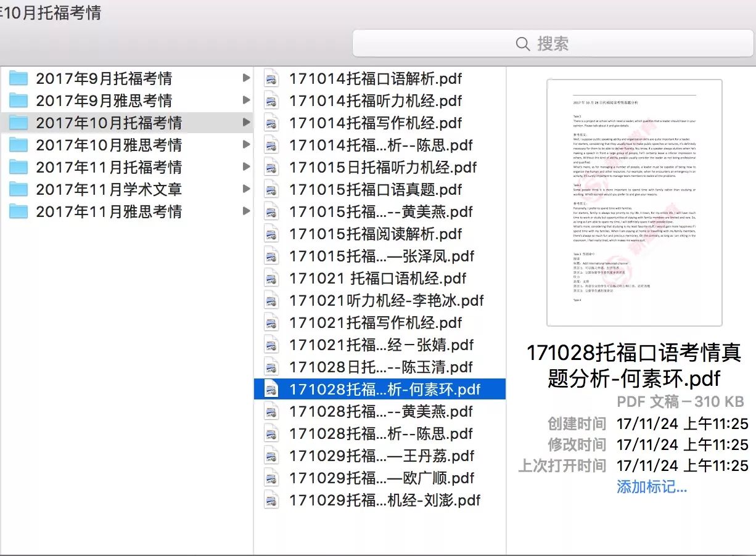
Task: Click folder icon of 2017年9月托福考情
Action: 19,78
